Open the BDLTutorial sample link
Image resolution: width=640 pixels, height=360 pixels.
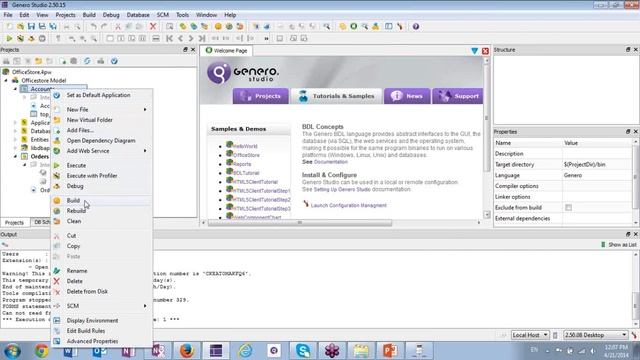coord(246,173)
